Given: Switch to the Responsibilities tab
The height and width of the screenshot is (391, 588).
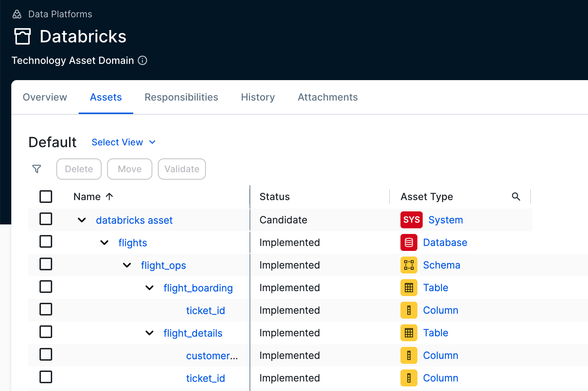Looking at the screenshot, I should pyautogui.click(x=181, y=97).
